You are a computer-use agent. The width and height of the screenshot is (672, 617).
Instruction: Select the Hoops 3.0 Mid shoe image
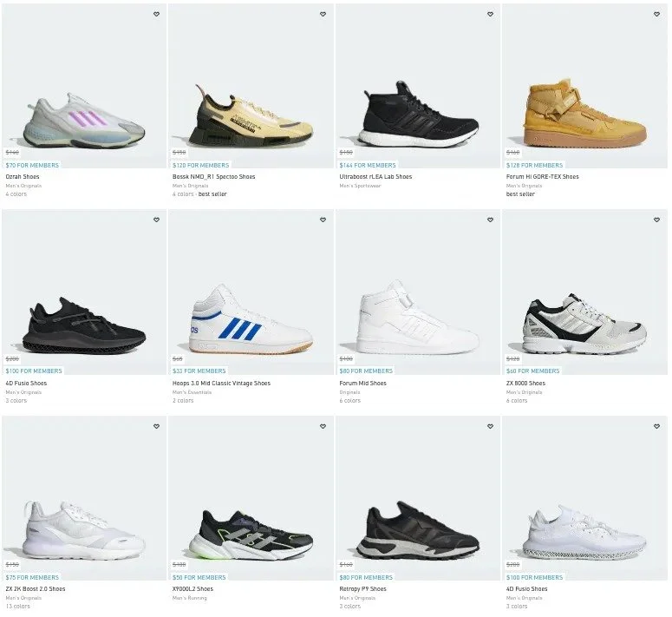tap(251, 318)
